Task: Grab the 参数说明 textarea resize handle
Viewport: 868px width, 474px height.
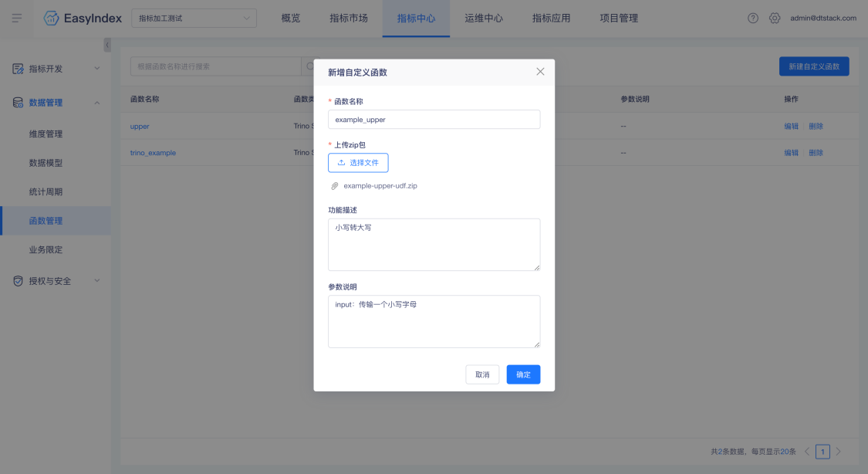Action: coord(536,344)
